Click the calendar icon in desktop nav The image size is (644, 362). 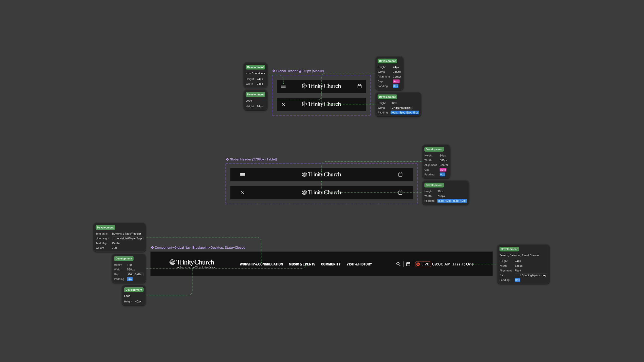pos(408,264)
